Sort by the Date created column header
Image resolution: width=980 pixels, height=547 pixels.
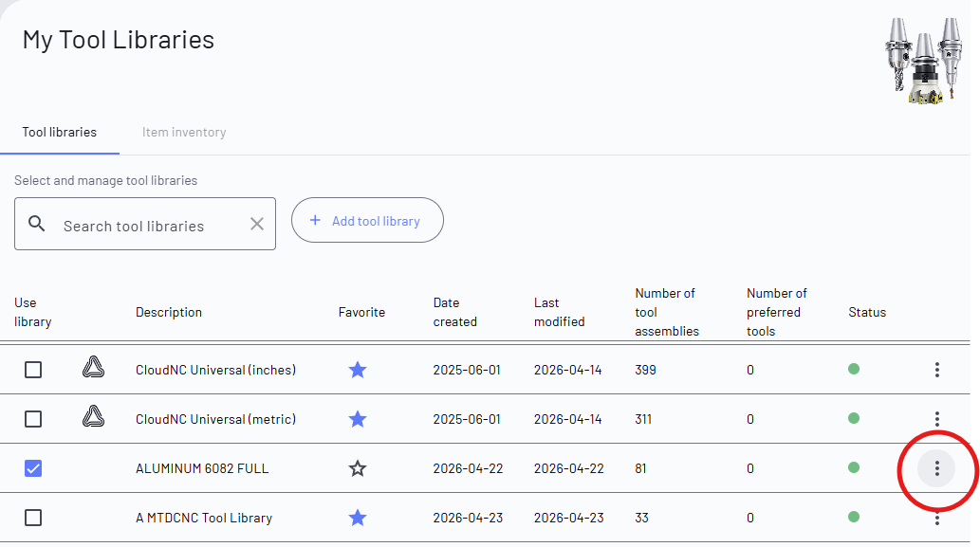tap(455, 312)
